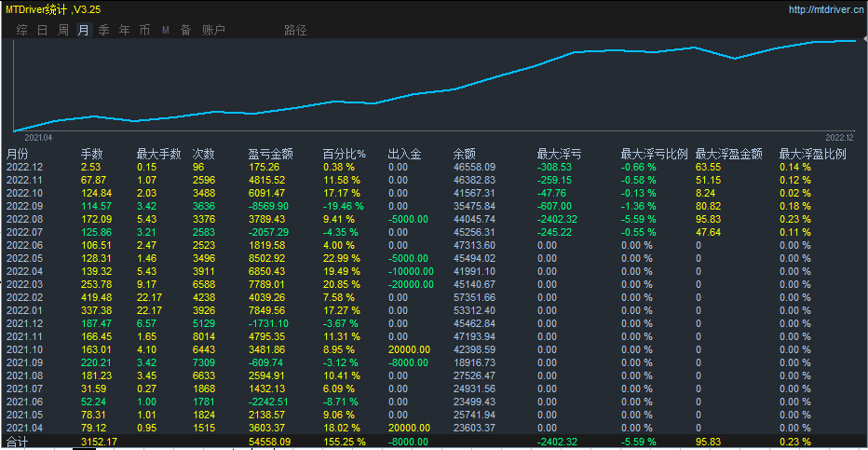Click the total lots 3152.17

click(x=99, y=442)
